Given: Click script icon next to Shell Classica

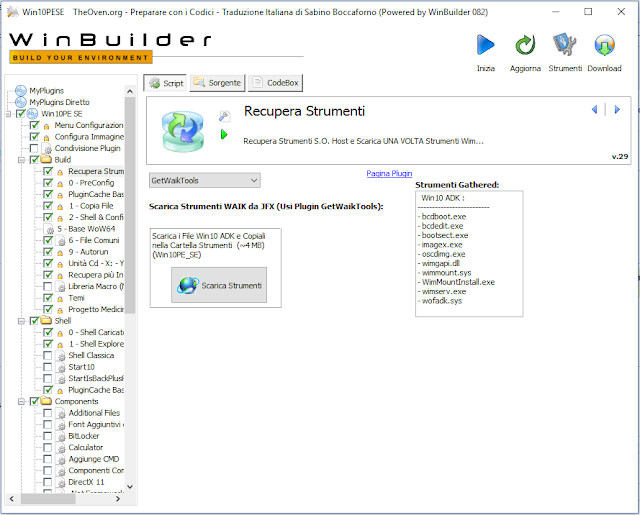Looking at the screenshot, I should pyautogui.click(x=60, y=355).
